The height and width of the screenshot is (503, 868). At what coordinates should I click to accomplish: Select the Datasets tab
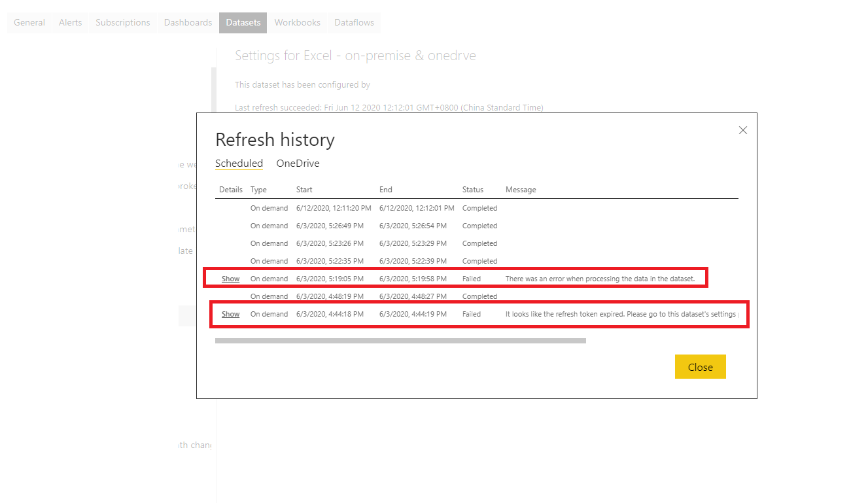(x=243, y=22)
